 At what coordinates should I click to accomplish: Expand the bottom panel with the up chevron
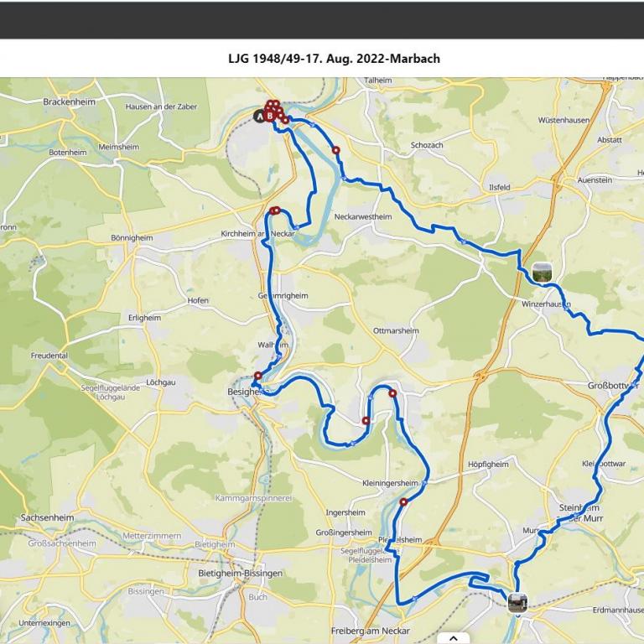pyautogui.click(x=454, y=638)
